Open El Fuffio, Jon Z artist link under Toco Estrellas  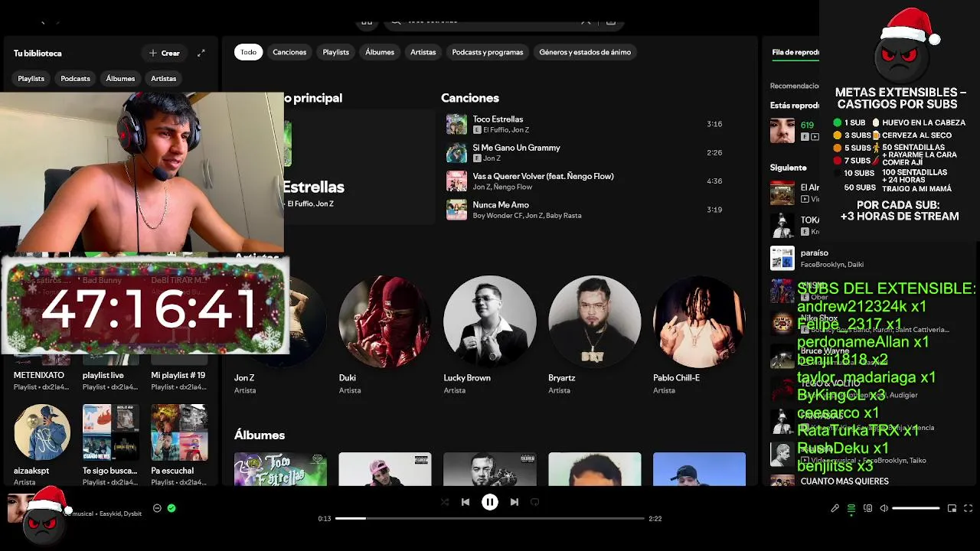[506, 130]
